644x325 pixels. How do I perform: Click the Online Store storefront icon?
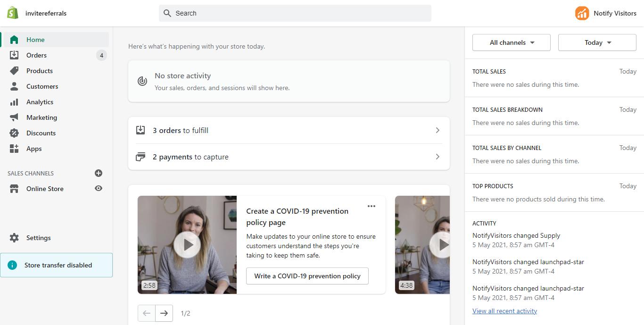click(14, 189)
